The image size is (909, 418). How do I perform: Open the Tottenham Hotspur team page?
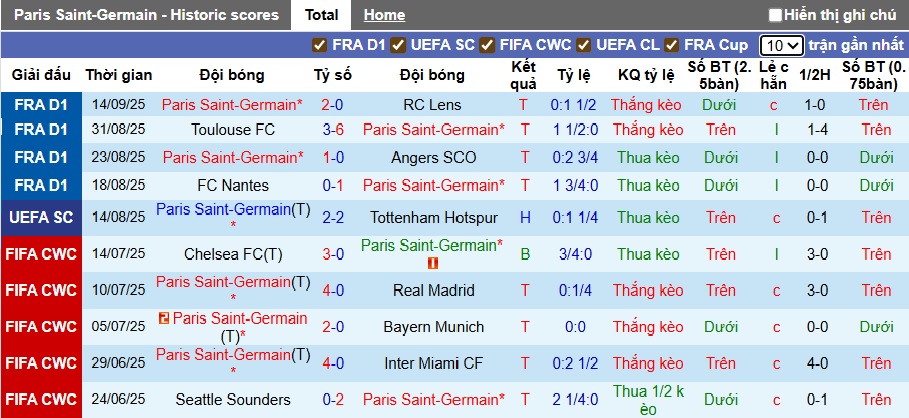(x=433, y=217)
